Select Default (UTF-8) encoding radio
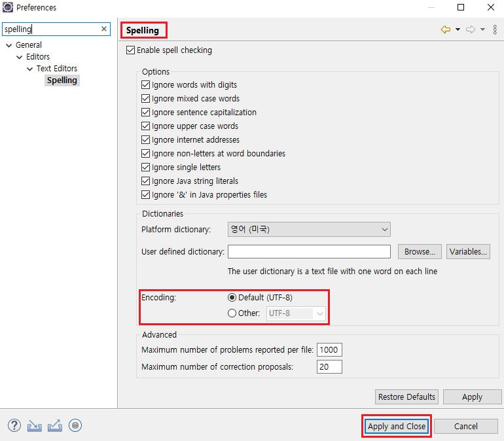Viewport: 504px width, 441px height. click(232, 298)
